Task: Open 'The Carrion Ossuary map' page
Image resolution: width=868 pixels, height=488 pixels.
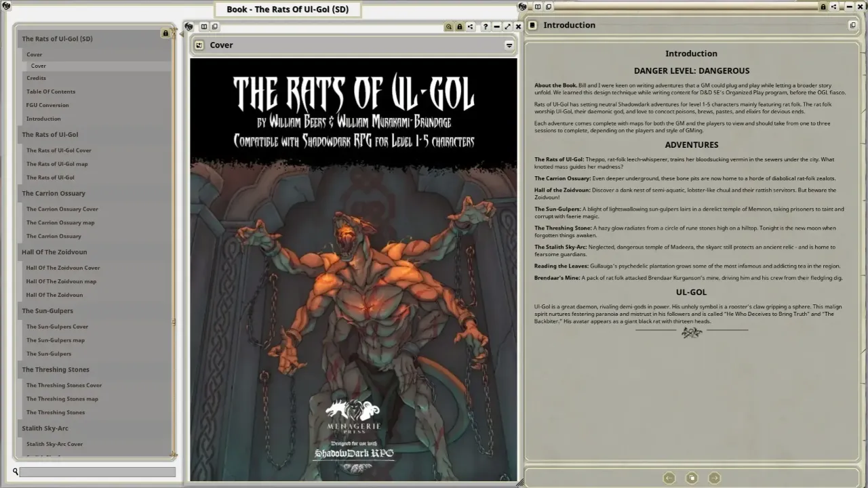Action: pyautogui.click(x=60, y=222)
